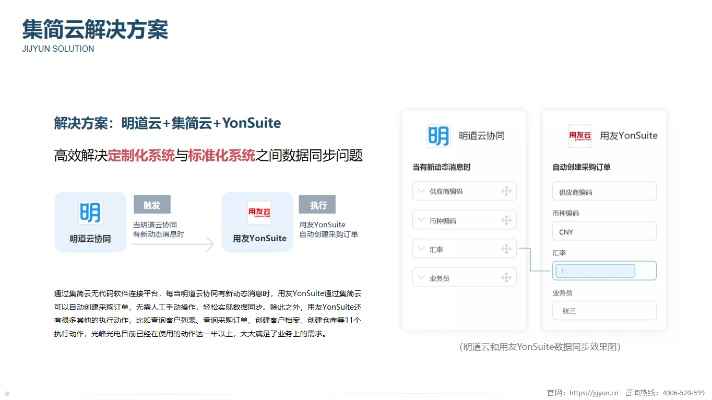Open the official website link https://jijyun.cn
Screen dimensions: 712x400
pos(594,393)
